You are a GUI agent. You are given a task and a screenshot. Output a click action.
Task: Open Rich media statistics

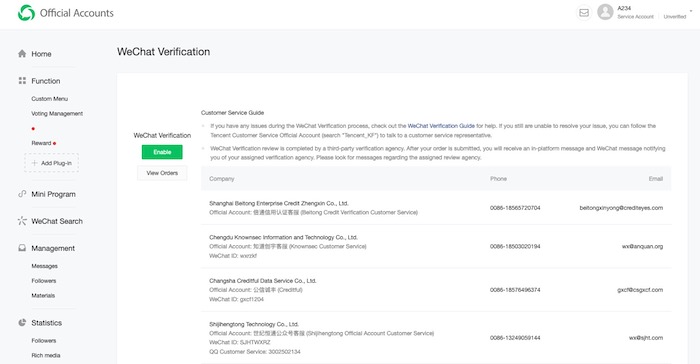pyautogui.click(x=46, y=356)
